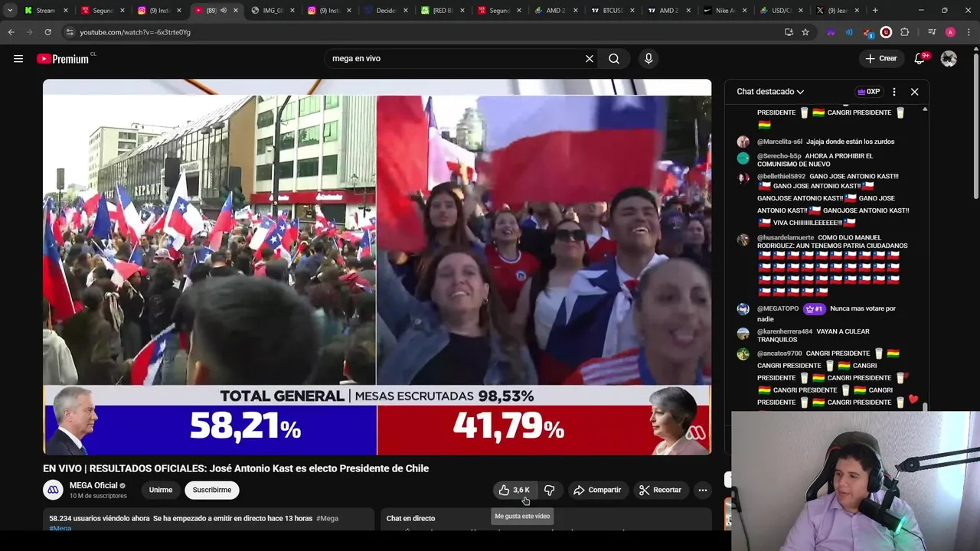Image resolution: width=980 pixels, height=551 pixels.
Task: Subscribe with the Suscribirme button
Action: [x=212, y=490]
